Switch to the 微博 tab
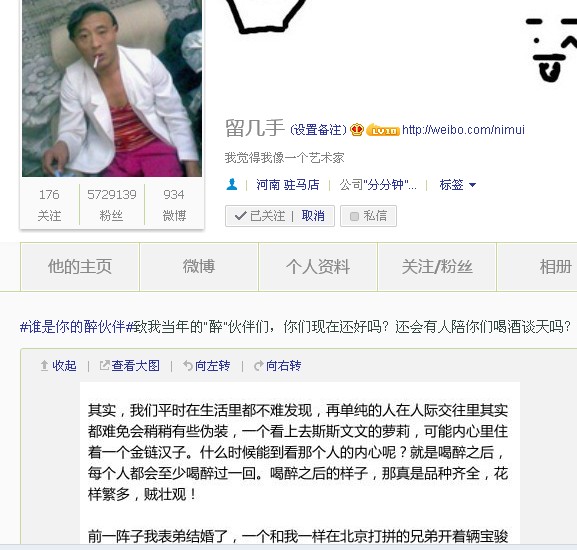The image size is (577, 550). click(199, 267)
